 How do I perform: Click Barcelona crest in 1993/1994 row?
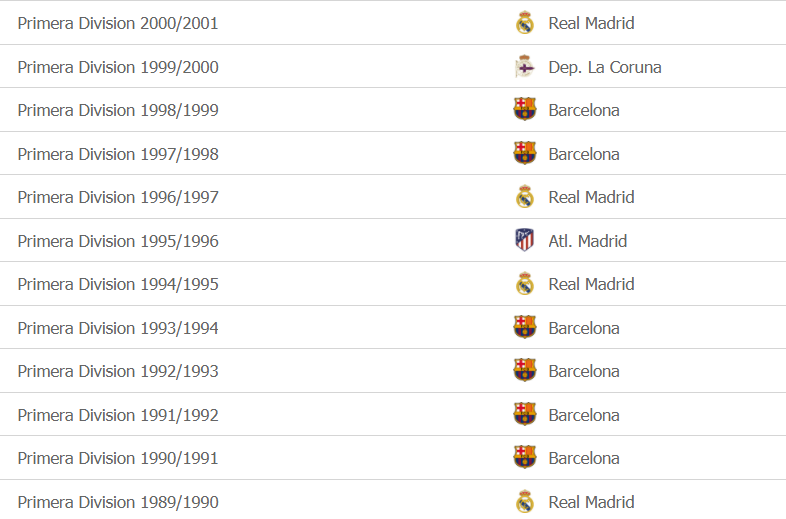(x=525, y=328)
